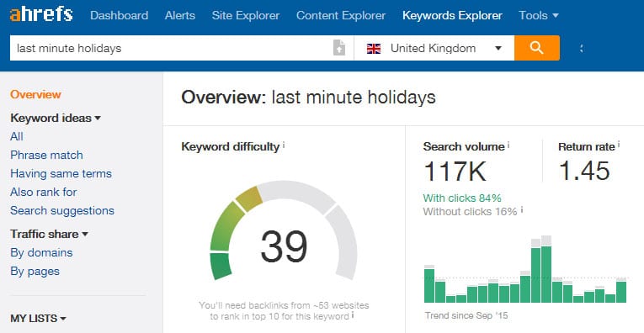Click the info icon below backlinks estimate
The width and height of the screenshot is (644, 333).
(x=353, y=315)
